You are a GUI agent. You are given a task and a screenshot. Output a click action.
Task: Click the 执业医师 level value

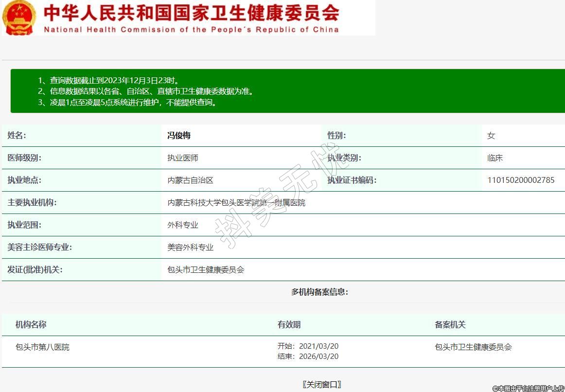[183, 158]
